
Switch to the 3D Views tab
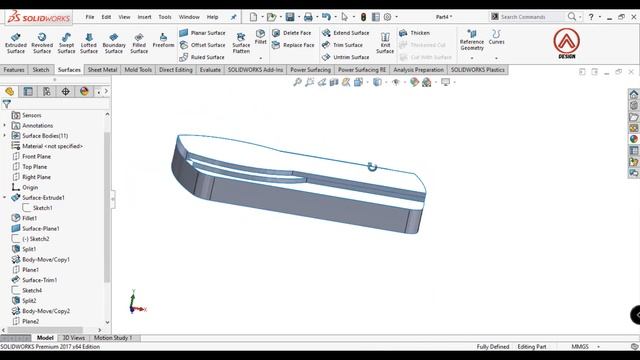74,338
